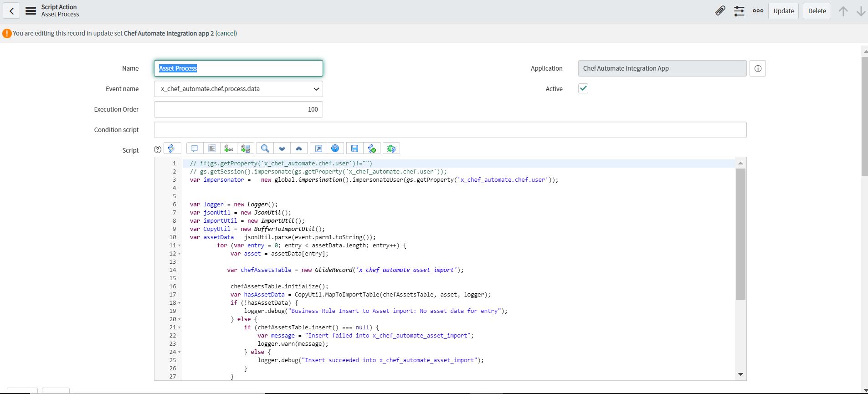
Task: Collapse the for loop at line 11
Action: [x=180, y=246]
